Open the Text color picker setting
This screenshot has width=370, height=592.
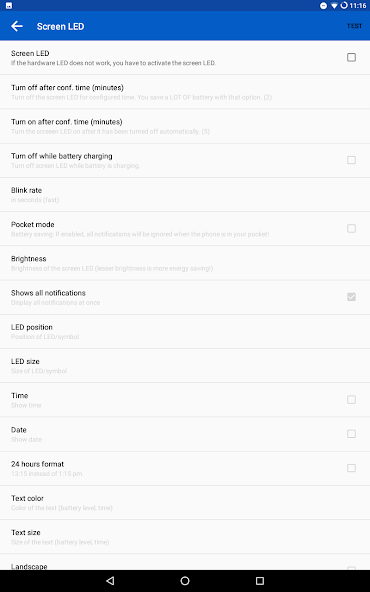pos(185,503)
